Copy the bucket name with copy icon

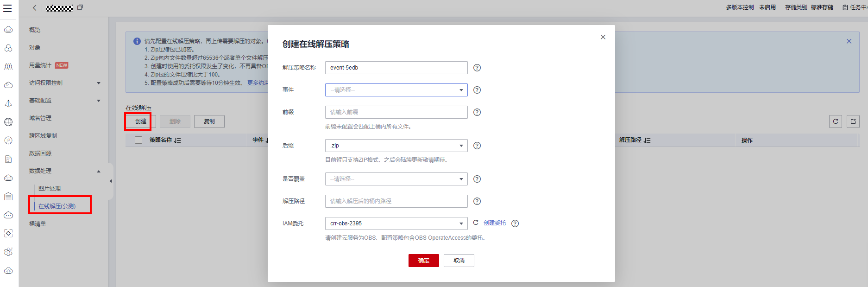(x=80, y=8)
